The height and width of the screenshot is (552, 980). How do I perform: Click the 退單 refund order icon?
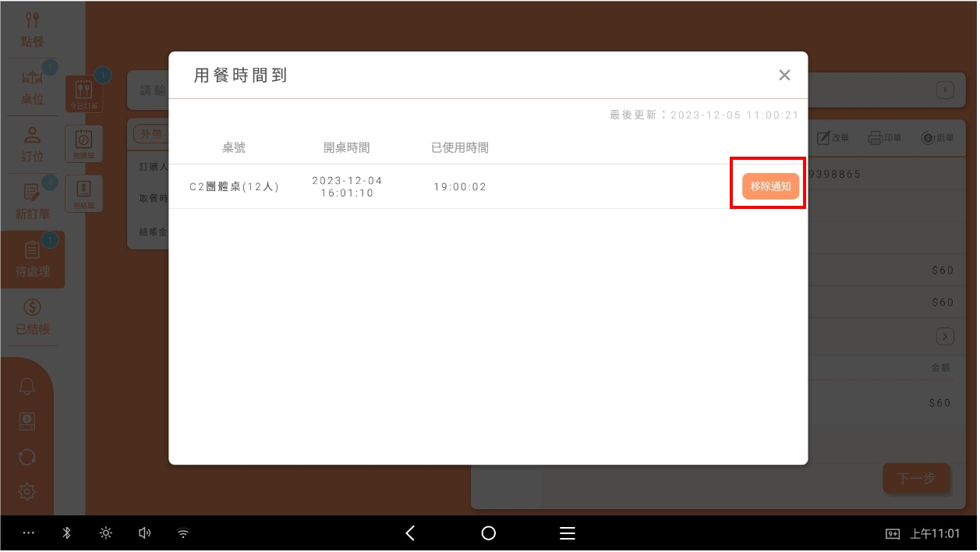click(937, 138)
